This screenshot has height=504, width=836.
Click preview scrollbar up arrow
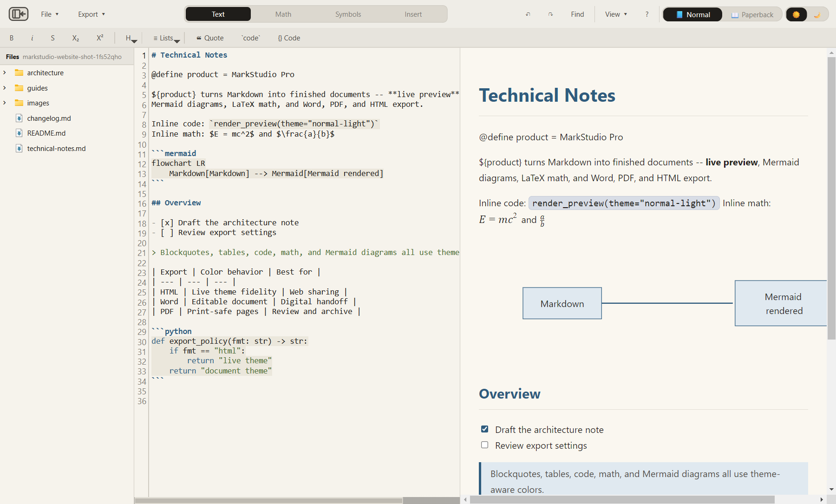point(831,52)
